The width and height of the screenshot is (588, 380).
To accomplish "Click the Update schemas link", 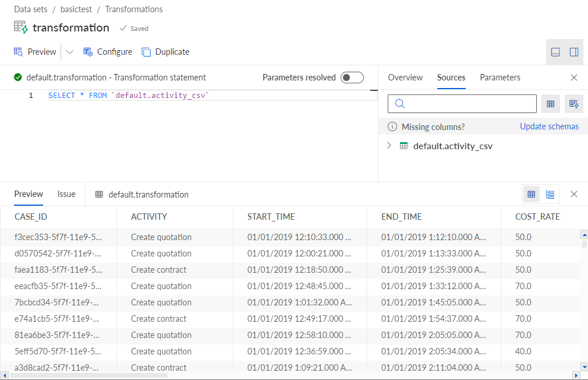I will coord(549,126).
